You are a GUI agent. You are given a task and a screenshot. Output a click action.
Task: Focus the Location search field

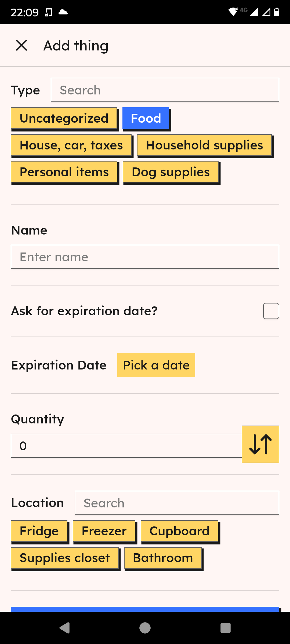click(x=177, y=503)
